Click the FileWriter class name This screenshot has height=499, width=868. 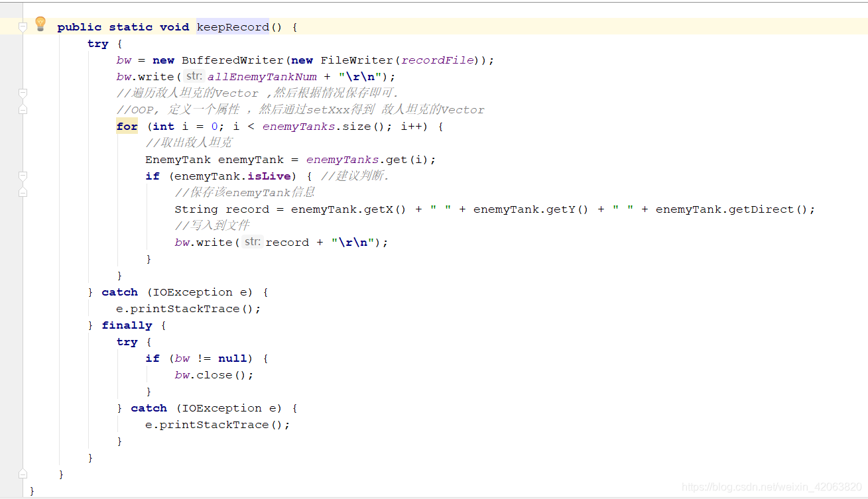pyautogui.click(x=357, y=60)
